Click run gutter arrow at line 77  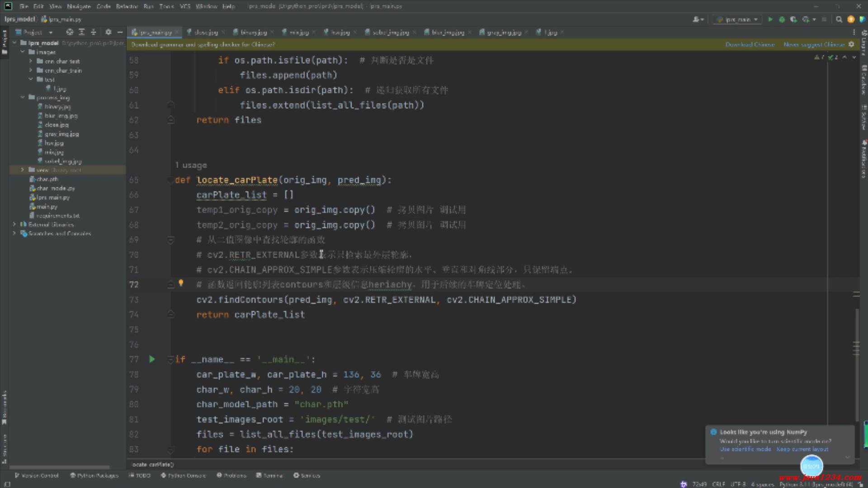(x=152, y=359)
